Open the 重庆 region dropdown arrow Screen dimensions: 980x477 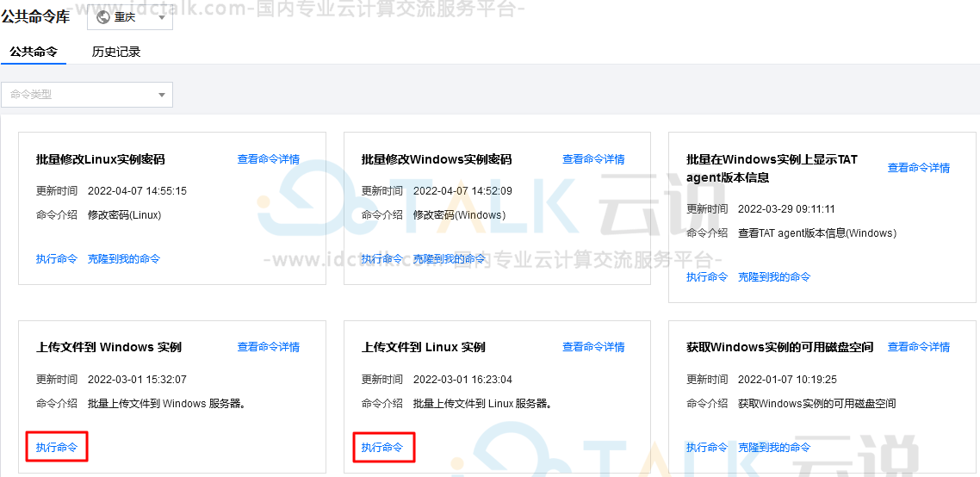pyautogui.click(x=161, y=17)
